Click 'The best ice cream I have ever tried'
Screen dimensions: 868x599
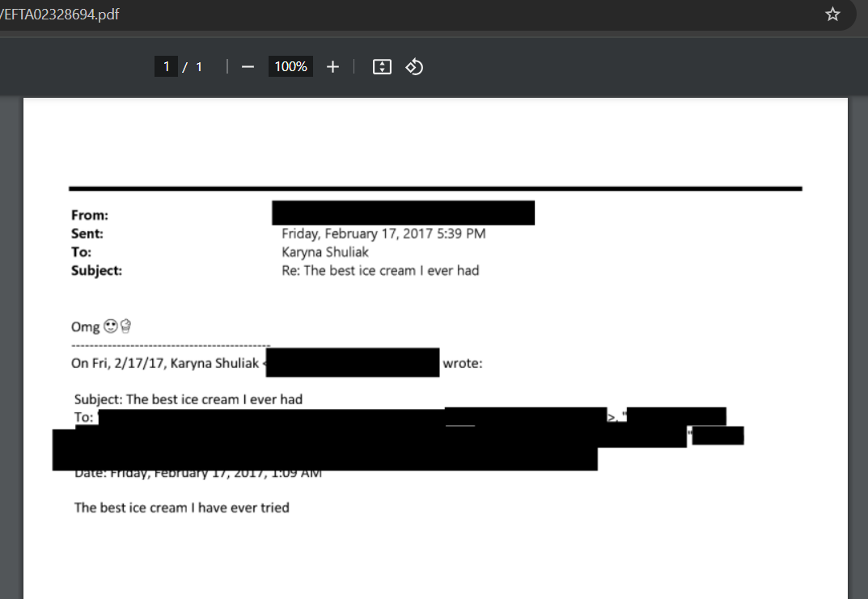[181, 508]
